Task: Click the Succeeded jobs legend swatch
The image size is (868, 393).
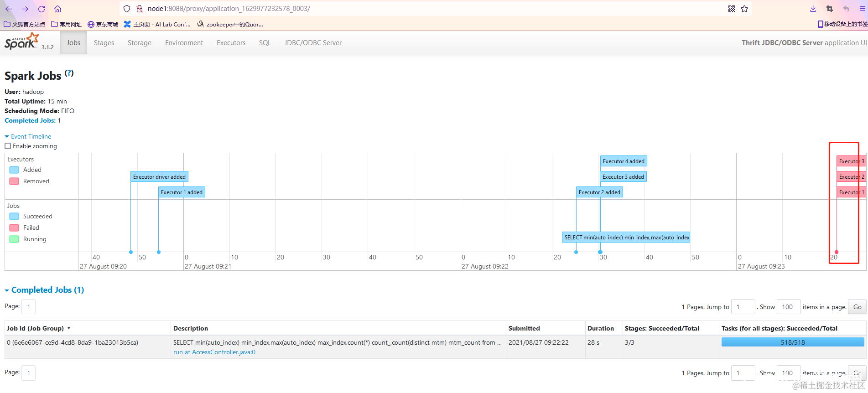Action: pyautogui.click(x=14, y=216)
